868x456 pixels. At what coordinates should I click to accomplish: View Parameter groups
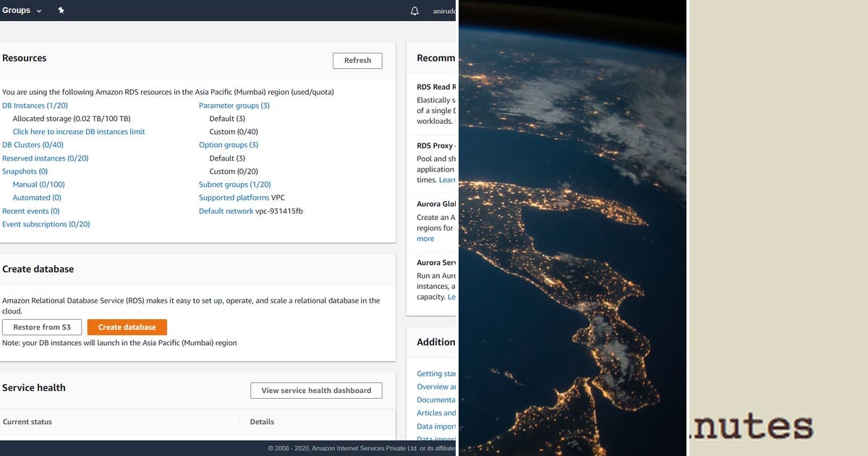(235, 105)
